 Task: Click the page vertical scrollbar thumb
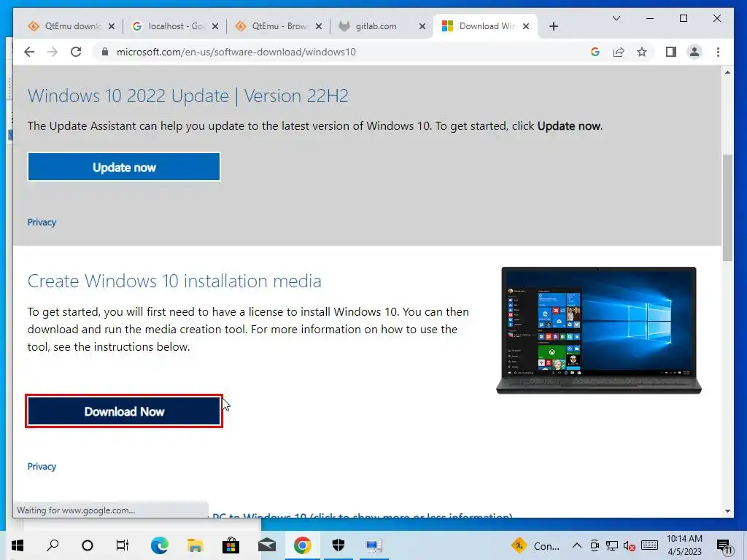(727, 207)
